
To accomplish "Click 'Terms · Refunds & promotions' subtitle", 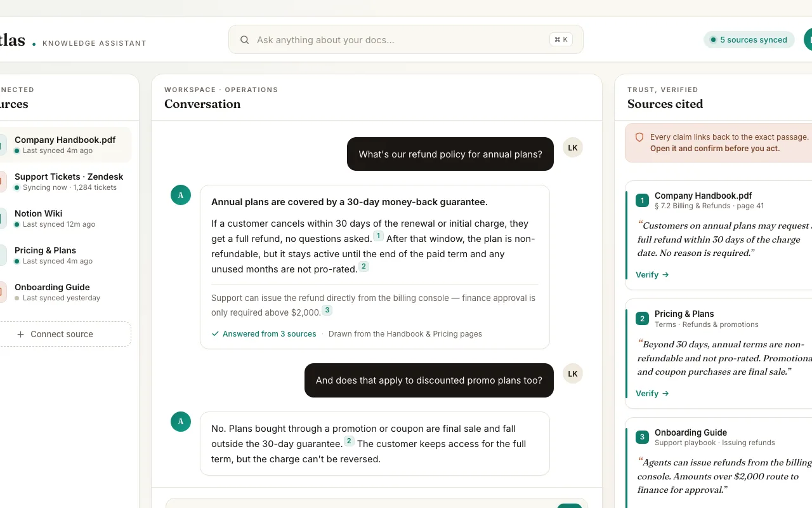I will (x=707, y=324).
